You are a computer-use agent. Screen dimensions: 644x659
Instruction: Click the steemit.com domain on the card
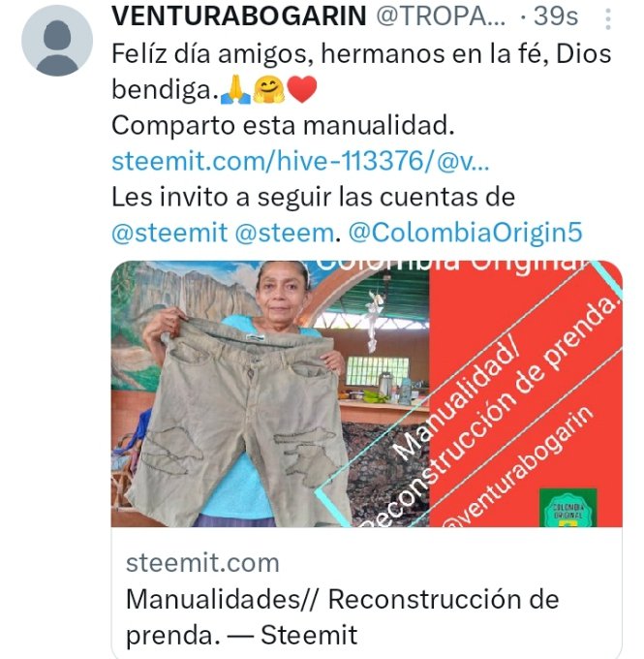point(202,563)
